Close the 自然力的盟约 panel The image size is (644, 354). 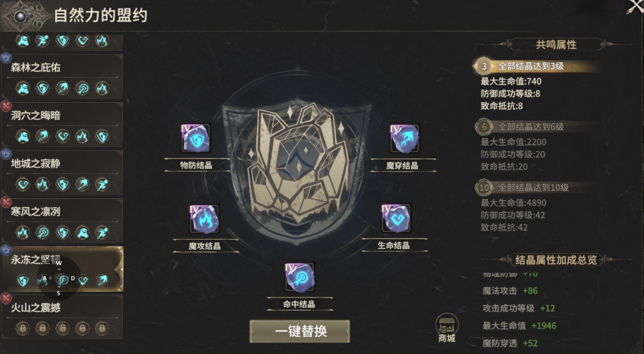pyautogui.click(x=635, y=7)
